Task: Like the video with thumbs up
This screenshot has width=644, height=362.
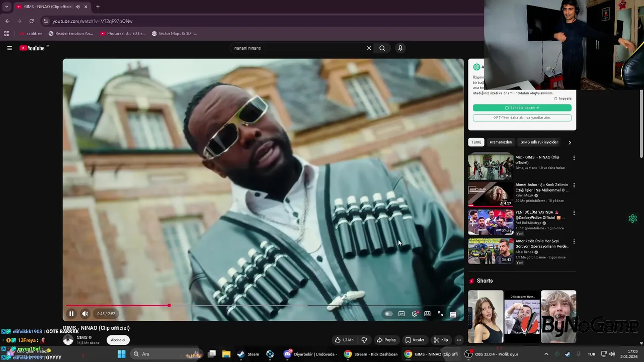Action: (x=344, y=340)
